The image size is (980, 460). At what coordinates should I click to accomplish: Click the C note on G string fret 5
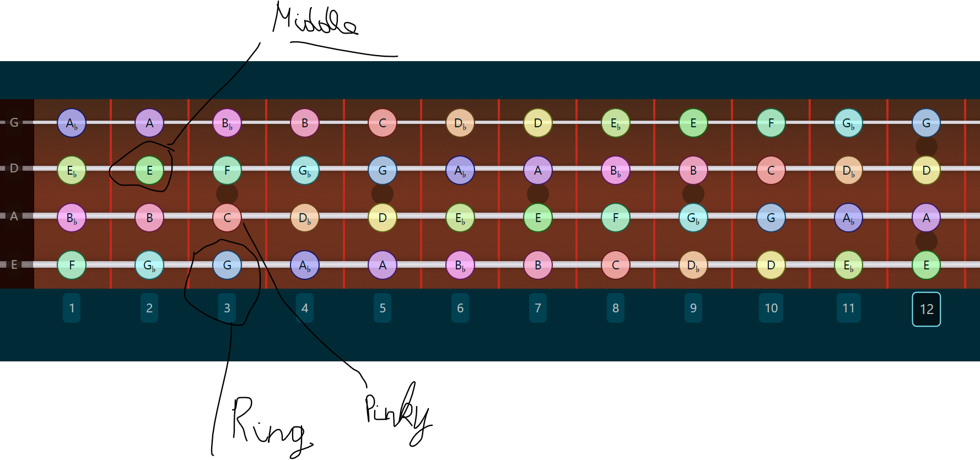(x=383, y=123)
